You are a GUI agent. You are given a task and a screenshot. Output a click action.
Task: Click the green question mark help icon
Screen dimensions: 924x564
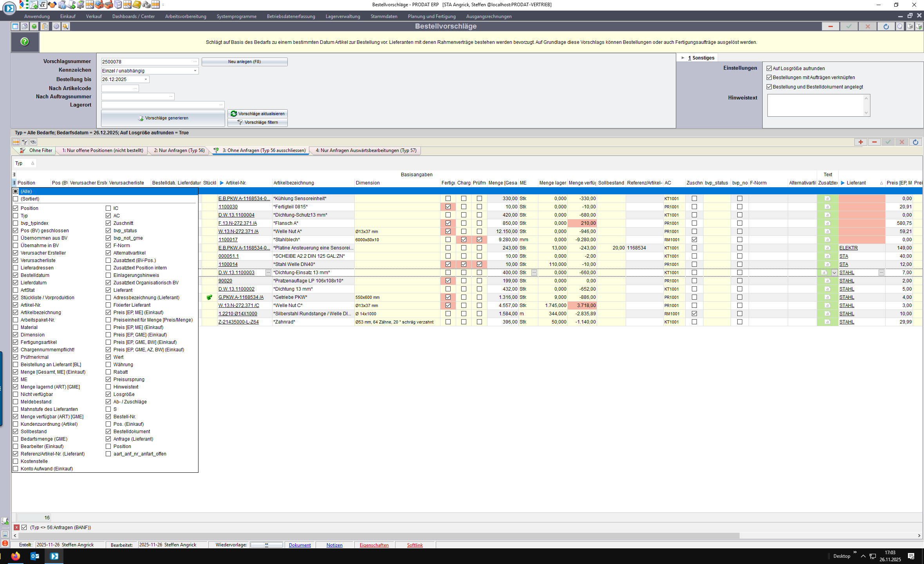[25, 42]
